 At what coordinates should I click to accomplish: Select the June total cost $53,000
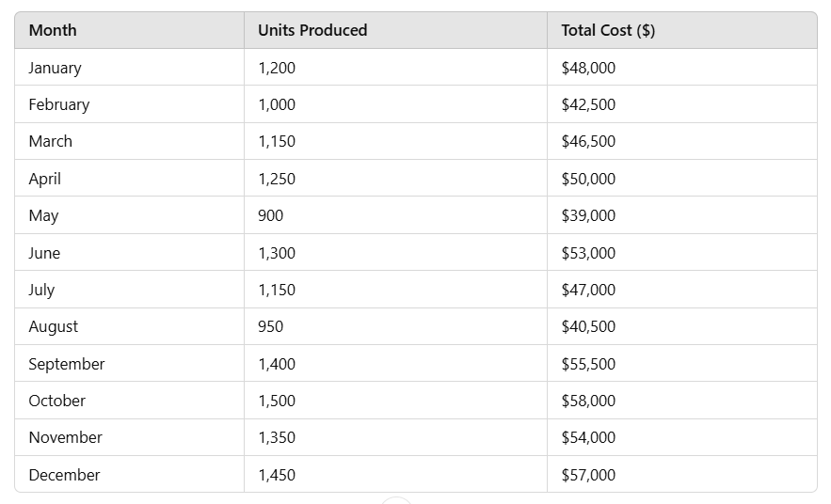(588, 253)
